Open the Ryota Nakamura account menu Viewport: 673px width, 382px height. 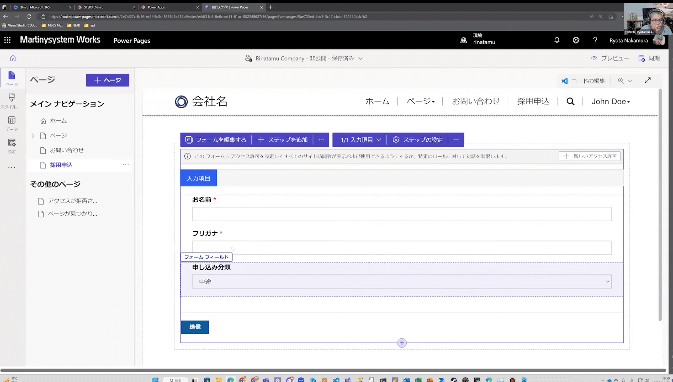[637, 40]
